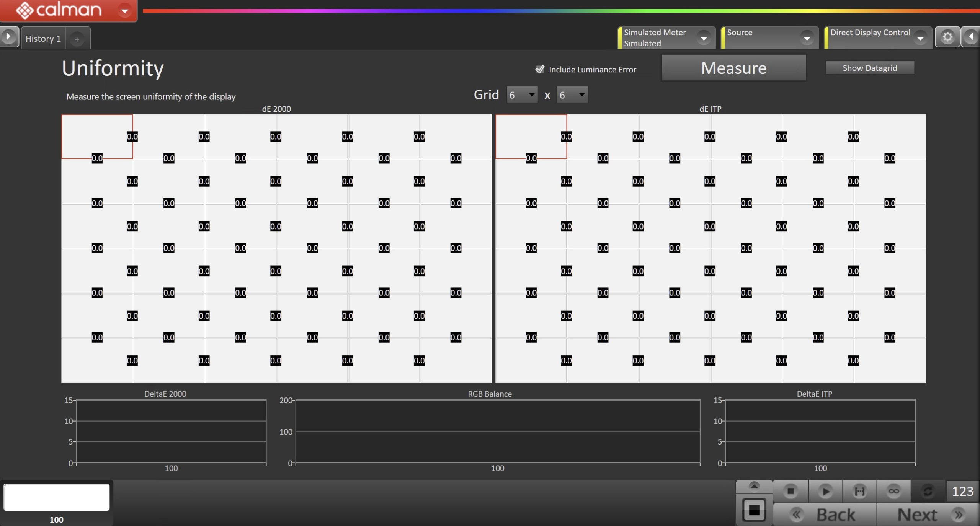This screenshot has width=980, height=526.
Task: Click the play arrow beside History 1
Action: [x=8, y=37]
